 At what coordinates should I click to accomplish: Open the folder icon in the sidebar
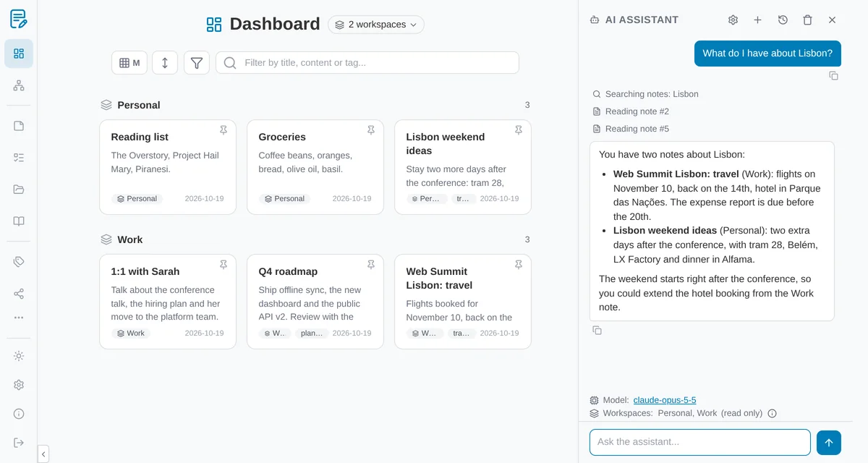[19, 190]
